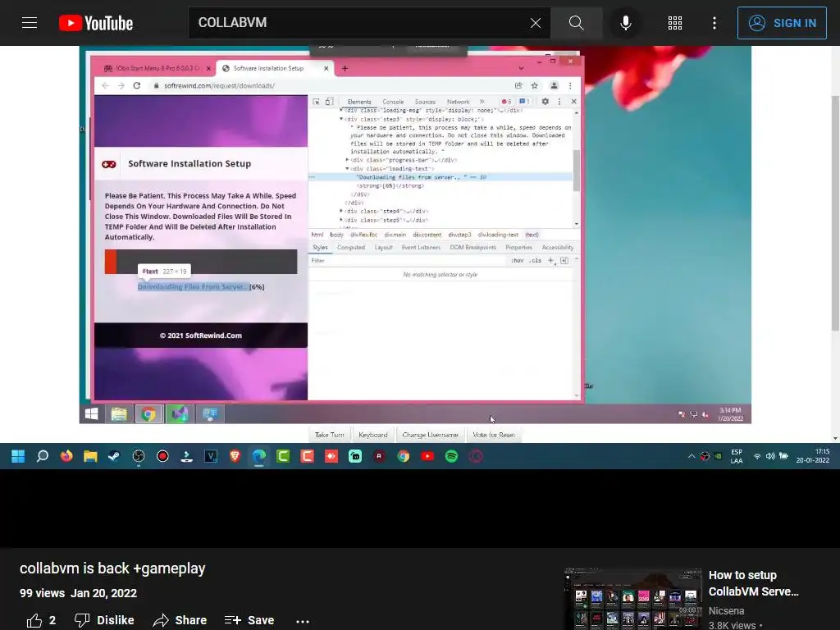Launch Spotify from the host taskbar
The image size is (840, 630).
452,456
